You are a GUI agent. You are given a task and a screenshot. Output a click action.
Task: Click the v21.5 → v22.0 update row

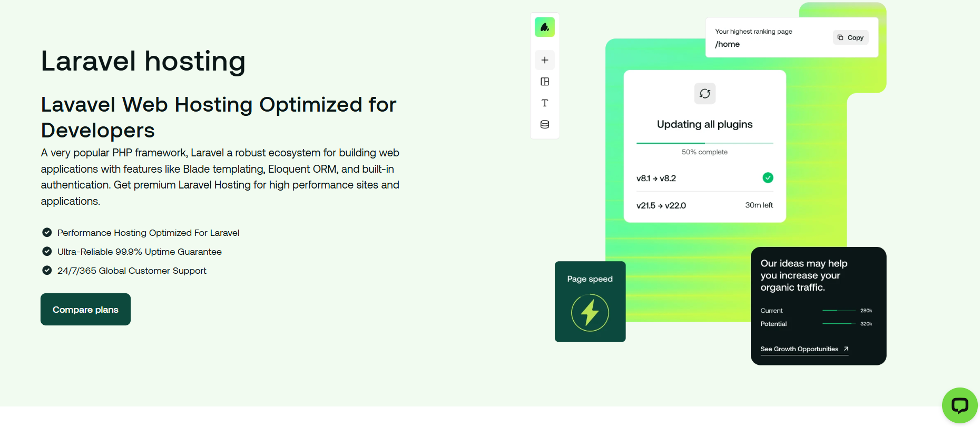pos(705,205)
